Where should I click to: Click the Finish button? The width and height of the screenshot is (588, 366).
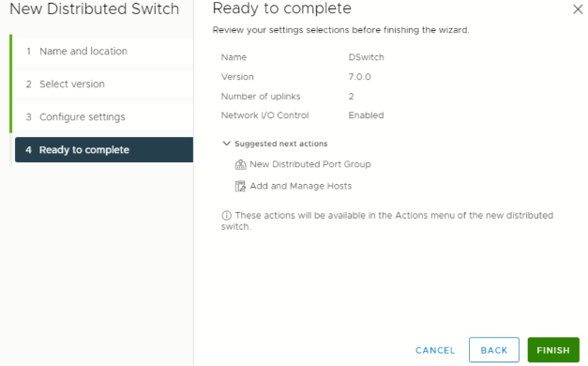[553, 350]
